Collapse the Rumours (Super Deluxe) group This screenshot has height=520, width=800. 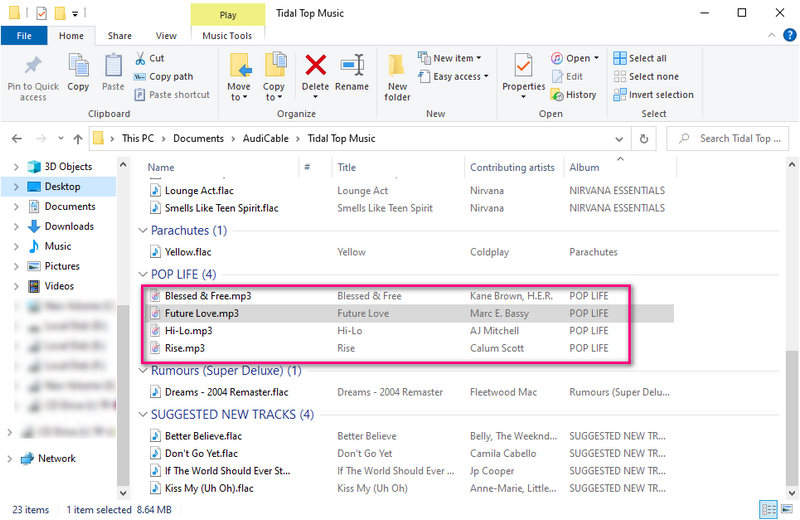coord(143,370)
